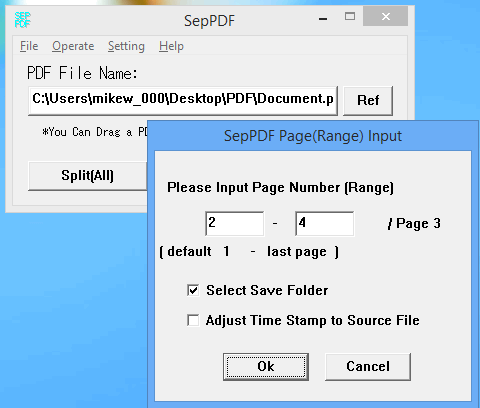Click the '( default 1 - last page )' hint

(x=249, y=252)
